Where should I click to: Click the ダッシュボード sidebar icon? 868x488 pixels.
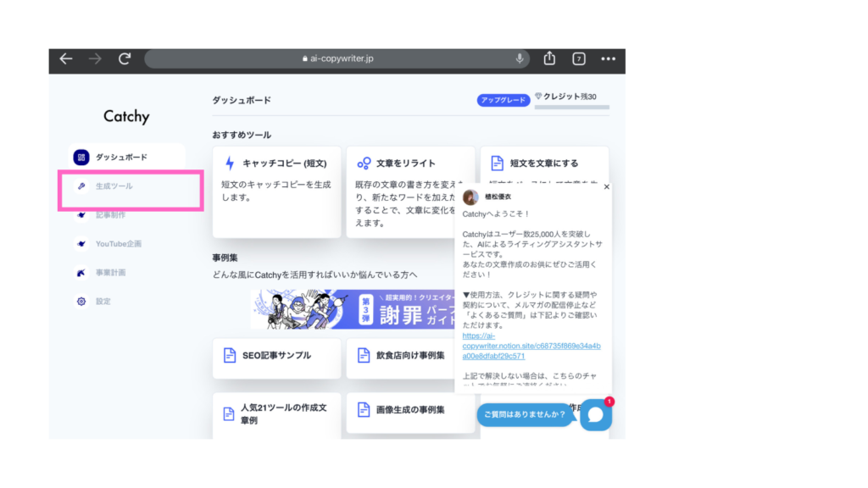81,157
